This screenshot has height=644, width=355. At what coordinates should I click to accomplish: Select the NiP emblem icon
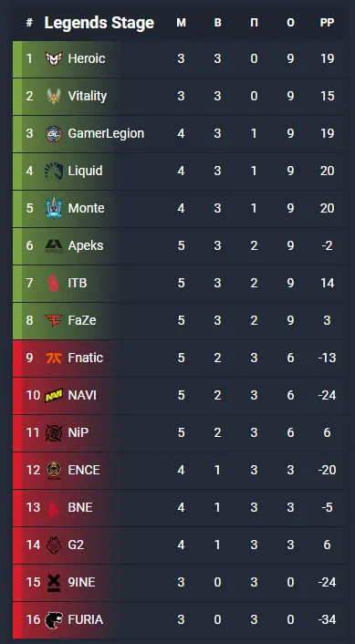click(54, 432)
